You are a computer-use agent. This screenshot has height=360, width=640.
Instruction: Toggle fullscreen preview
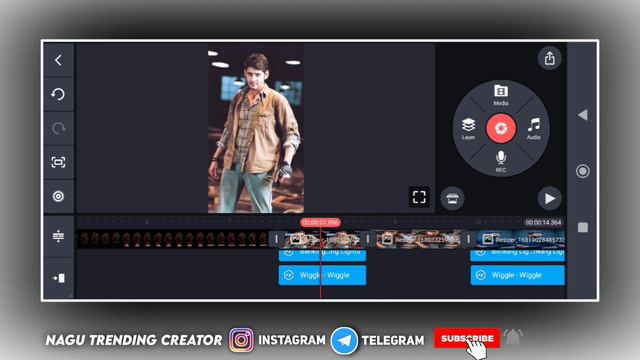pos(419,197)
